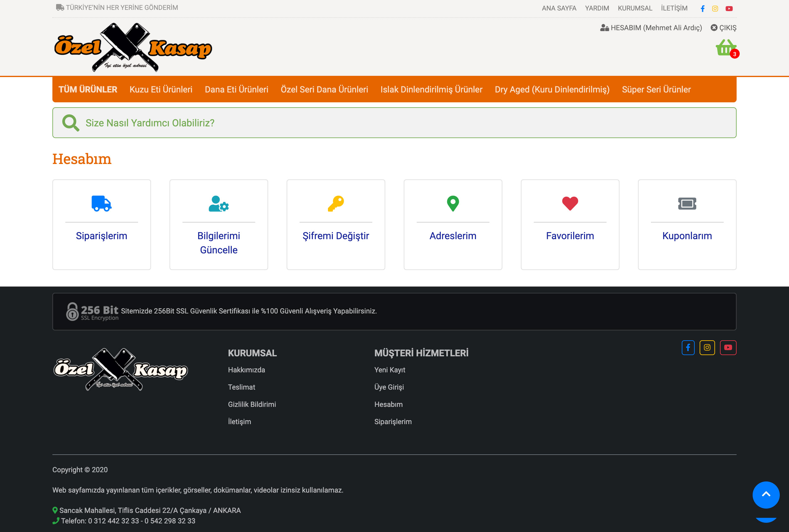Screen dimensions: 789x532
Task: Click the Instagram icon in top header
Action: (715, 9)
